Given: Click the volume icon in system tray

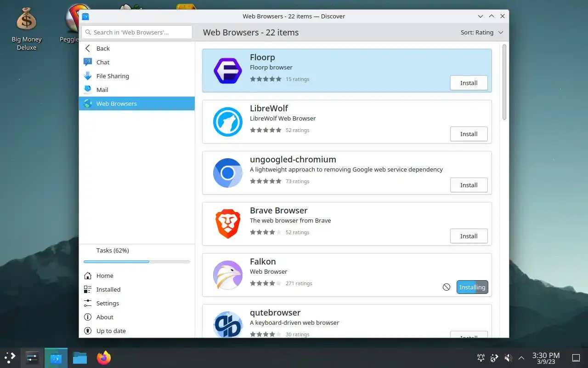Looking at the screenshot, I should point(508,357).
